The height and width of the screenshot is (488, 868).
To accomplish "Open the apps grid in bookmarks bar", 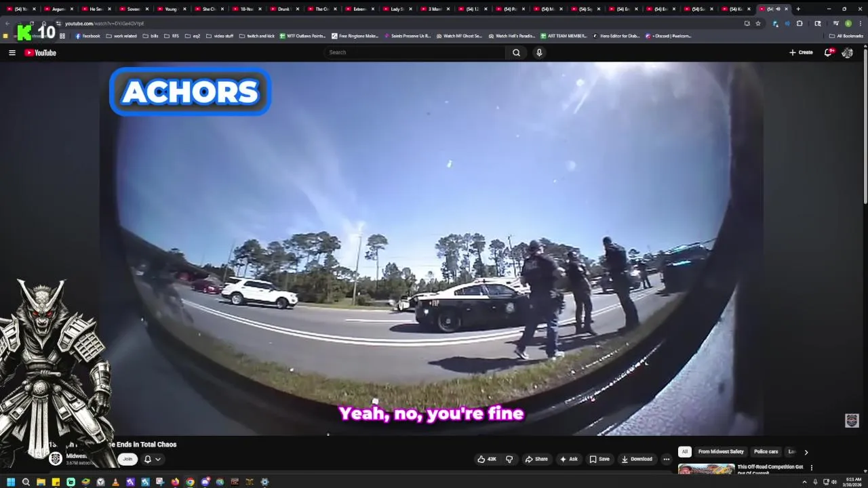I will 62,36.
